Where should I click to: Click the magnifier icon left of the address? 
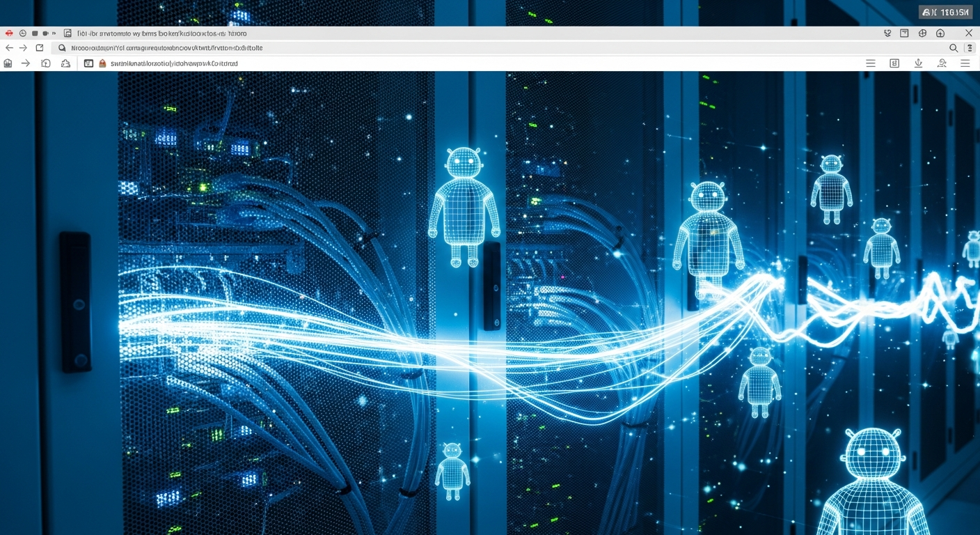click(x=62, y=48)
